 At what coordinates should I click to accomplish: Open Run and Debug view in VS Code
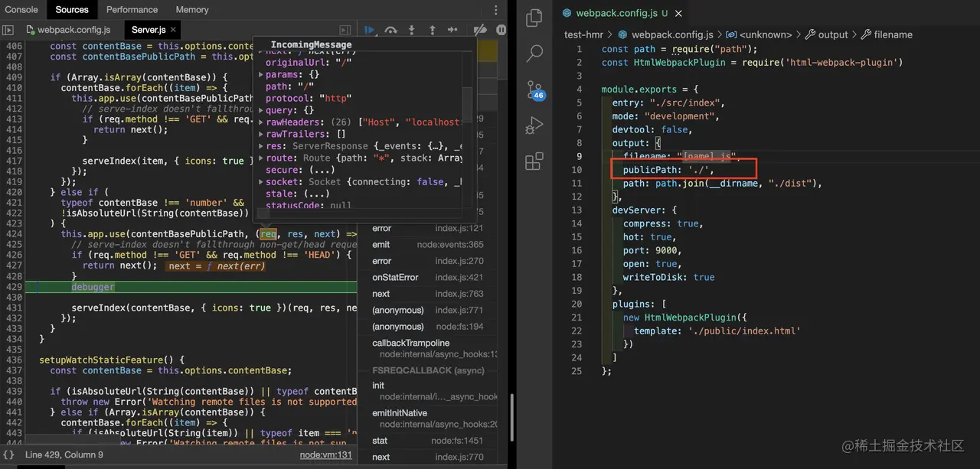[x=534, y=125]
